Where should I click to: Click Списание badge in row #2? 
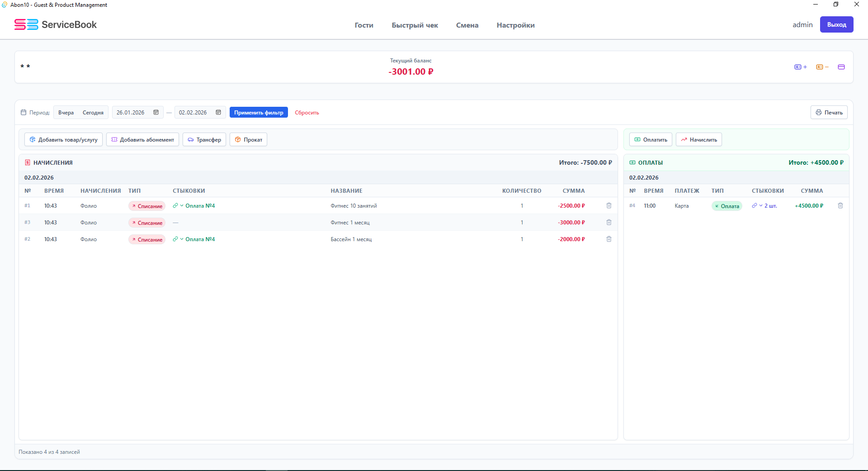[x=147, y=239]
